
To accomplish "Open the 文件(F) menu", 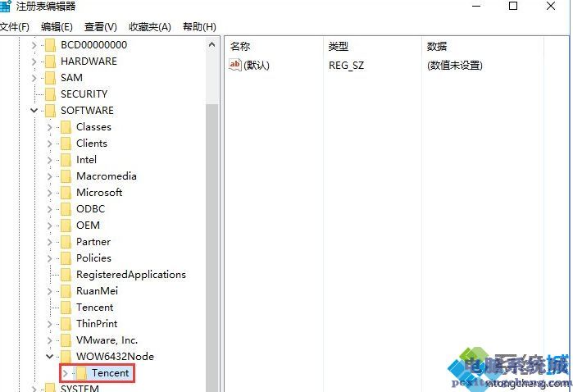I will click(14, 27).
